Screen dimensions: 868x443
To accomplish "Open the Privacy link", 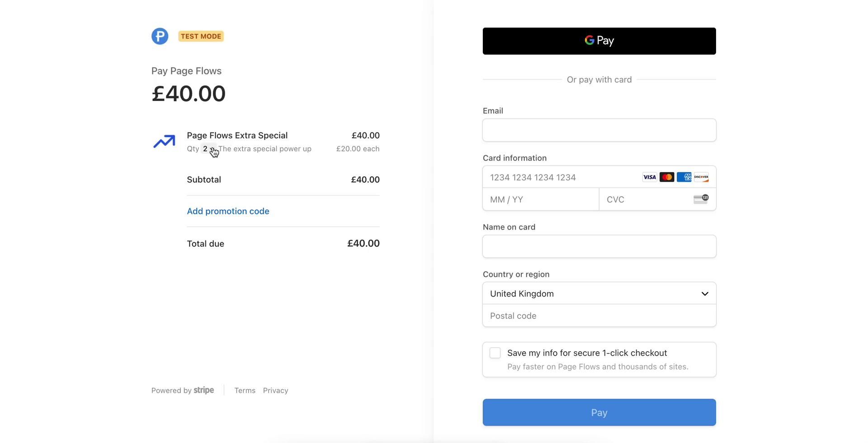I will 275,391.
